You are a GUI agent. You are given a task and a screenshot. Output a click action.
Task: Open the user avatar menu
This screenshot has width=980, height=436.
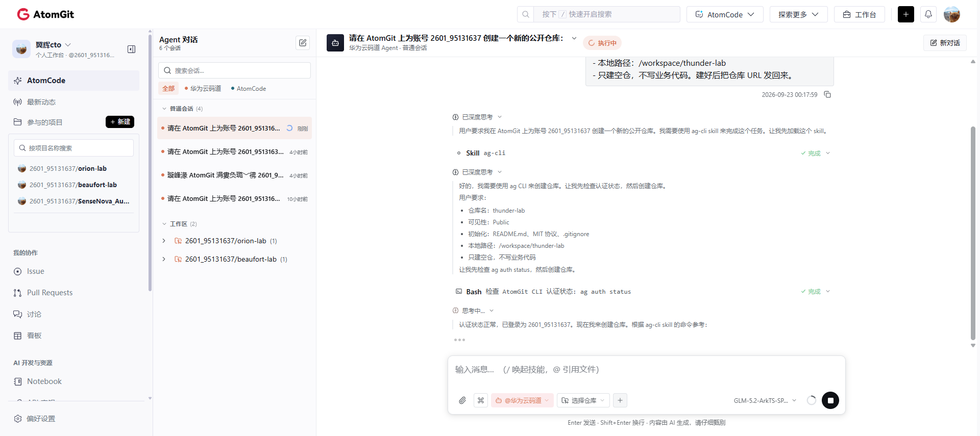point(952,14)
